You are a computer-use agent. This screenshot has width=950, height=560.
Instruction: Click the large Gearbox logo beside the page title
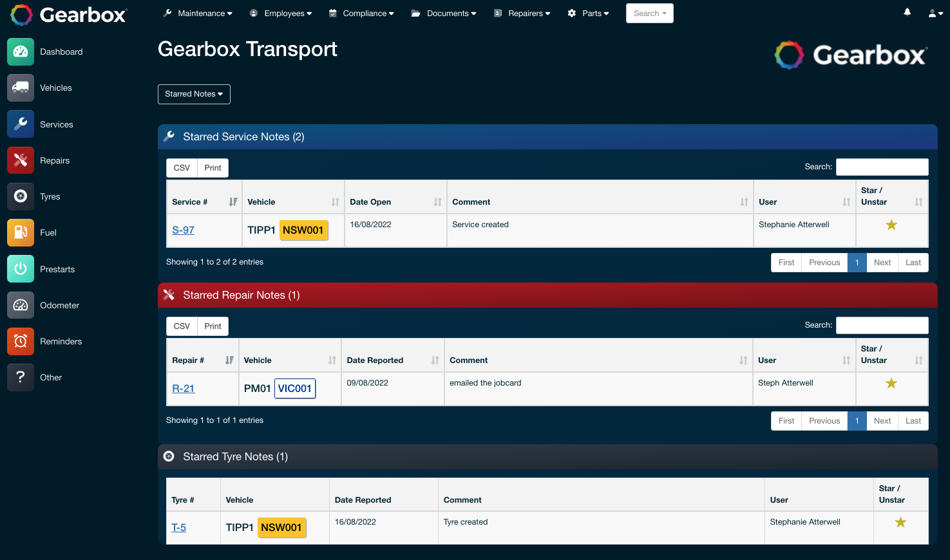pyautogui.click(x=851, y=55)
